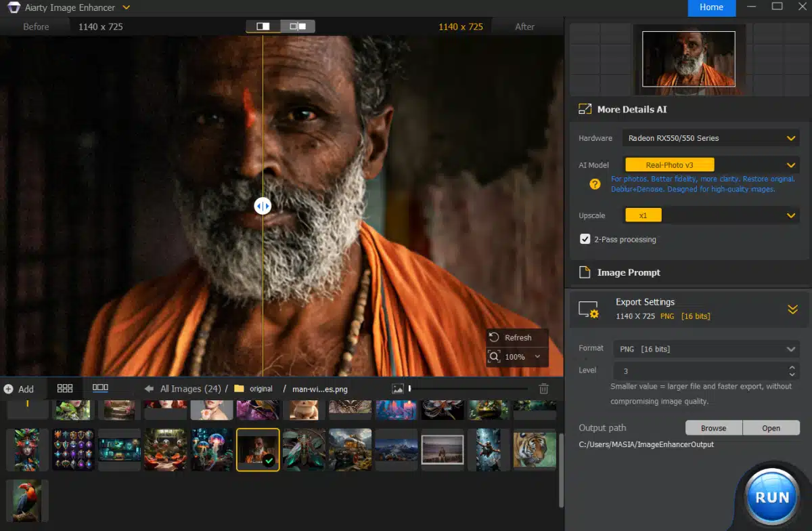Screen dimensions: 812x531
Task: Browse for a new output path
Action: (x=713, y=427)
